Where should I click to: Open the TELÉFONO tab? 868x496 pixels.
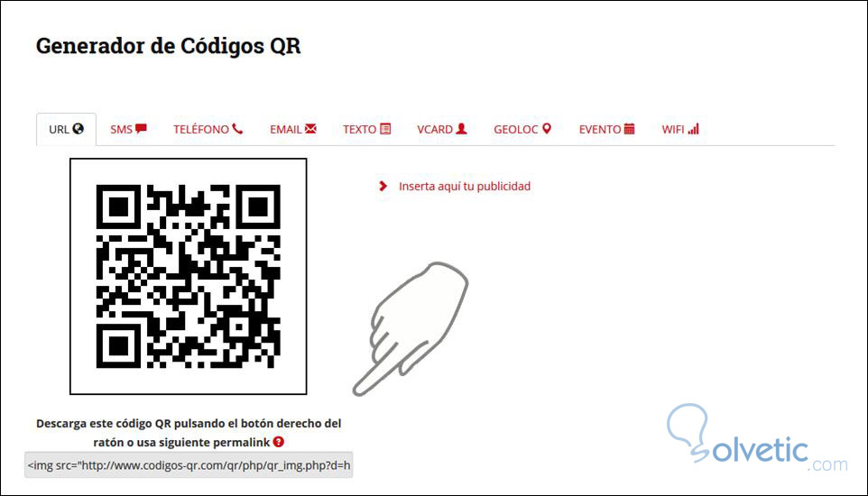pyautogui.click(x=208, y=129)
